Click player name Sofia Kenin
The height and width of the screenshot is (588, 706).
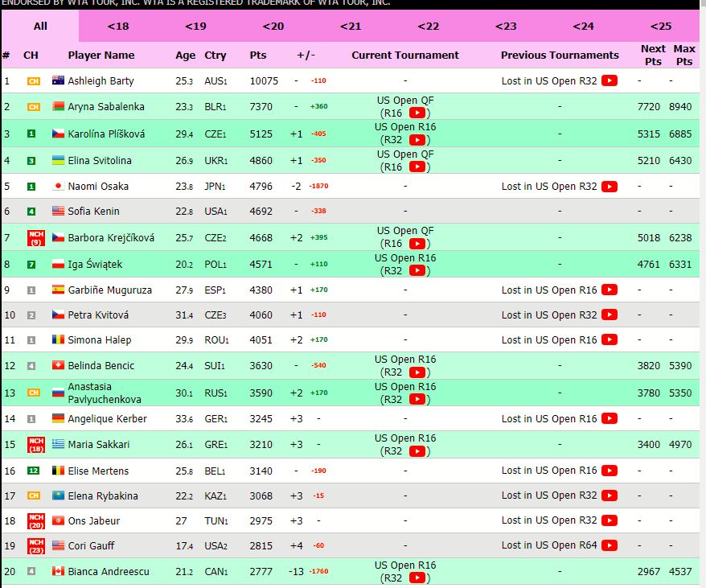click(x=93, y=211)
